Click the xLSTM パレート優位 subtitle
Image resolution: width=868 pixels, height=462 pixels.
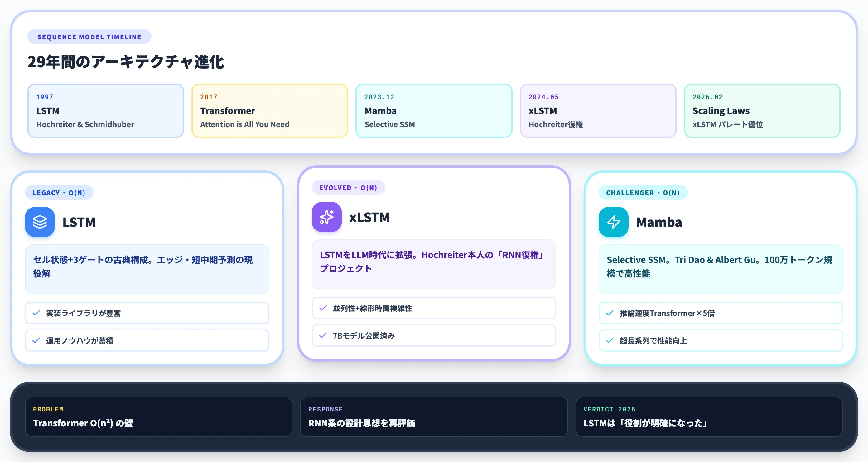(x=728, y=124)
